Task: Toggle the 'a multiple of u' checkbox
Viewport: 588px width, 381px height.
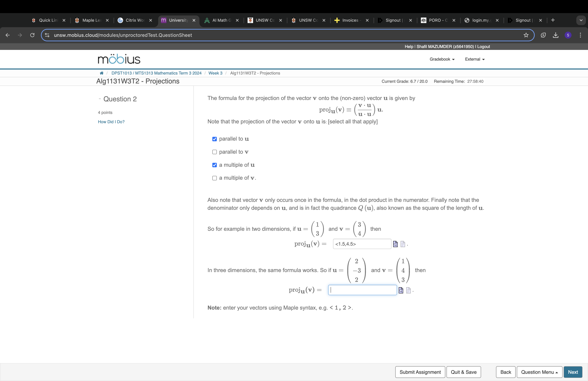Action: (x=214, y=165)
